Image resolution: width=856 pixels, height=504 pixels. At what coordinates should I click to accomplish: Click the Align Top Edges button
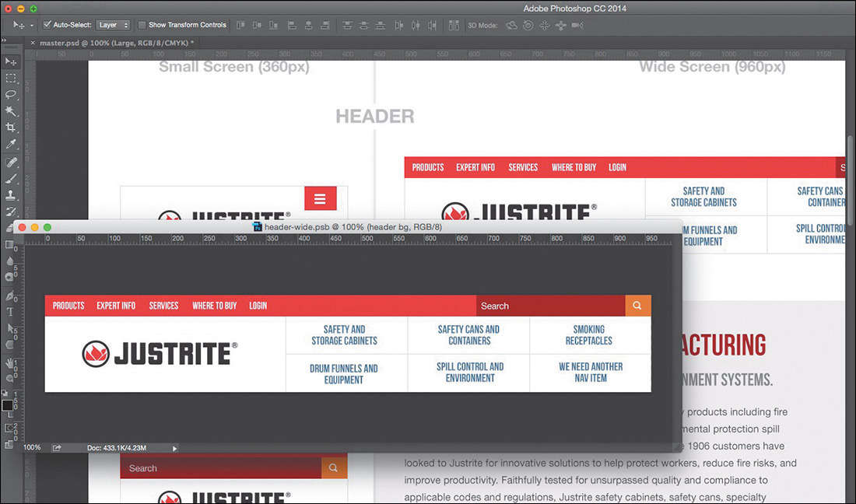point(241,25)
